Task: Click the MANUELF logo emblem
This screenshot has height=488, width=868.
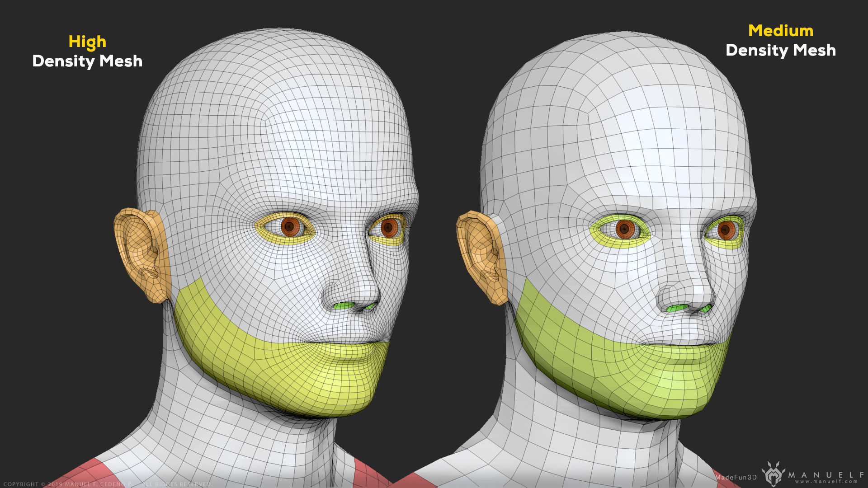Action: pos(774,474)
